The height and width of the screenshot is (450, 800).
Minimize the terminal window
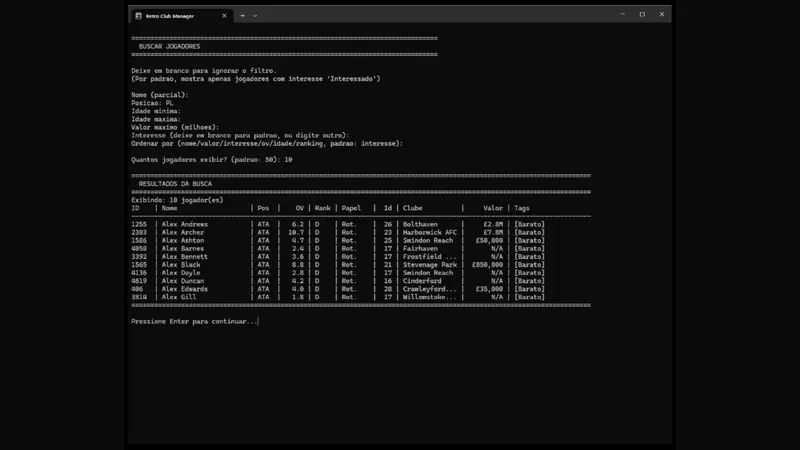[622, 14]
